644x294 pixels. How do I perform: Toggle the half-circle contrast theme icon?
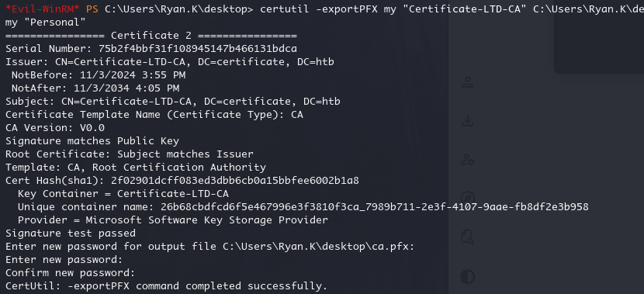(x=467, y=276)
